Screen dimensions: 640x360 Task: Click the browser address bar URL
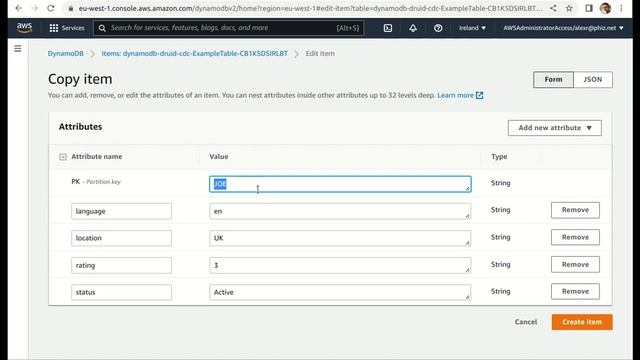[310, 8]
